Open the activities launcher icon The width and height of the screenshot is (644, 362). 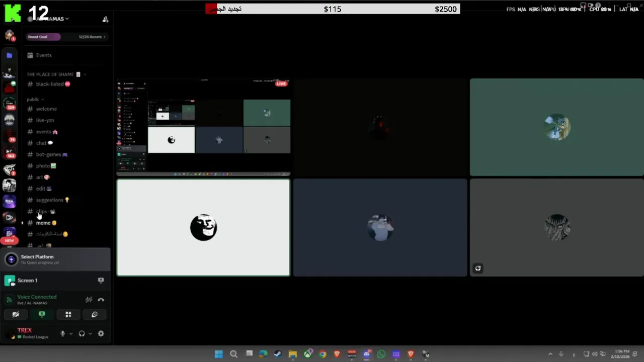(68, 314)
